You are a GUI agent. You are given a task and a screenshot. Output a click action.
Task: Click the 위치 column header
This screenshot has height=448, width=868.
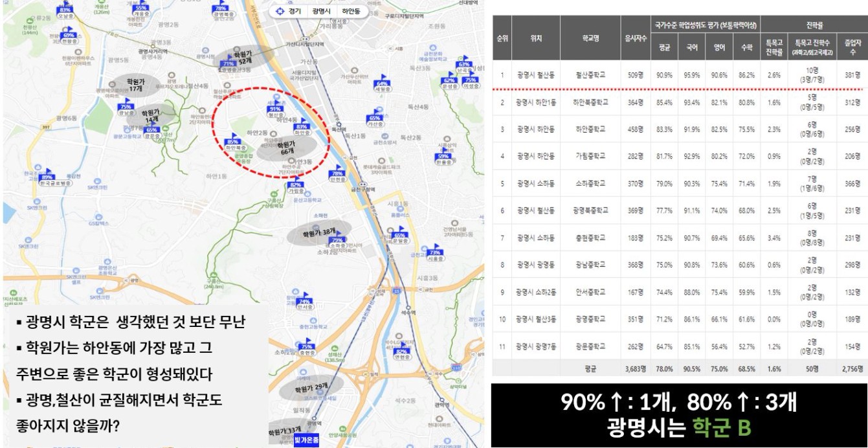(x=536, y=38)
